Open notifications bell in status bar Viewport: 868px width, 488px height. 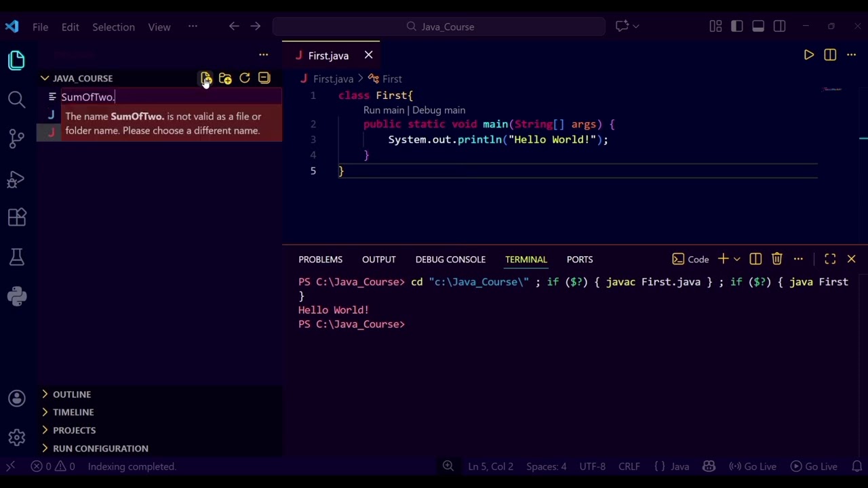pos(856,466)
